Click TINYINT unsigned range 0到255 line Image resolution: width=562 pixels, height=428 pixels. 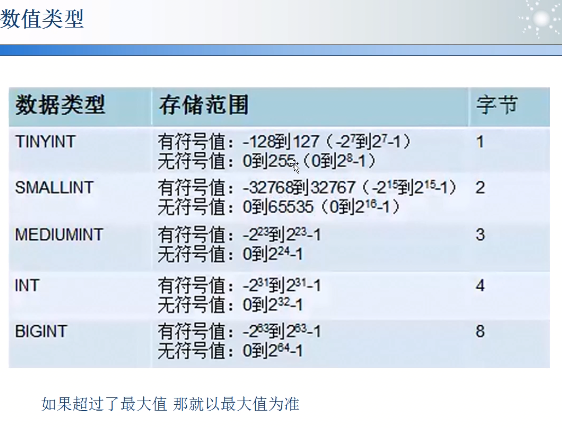click(267, 161)
